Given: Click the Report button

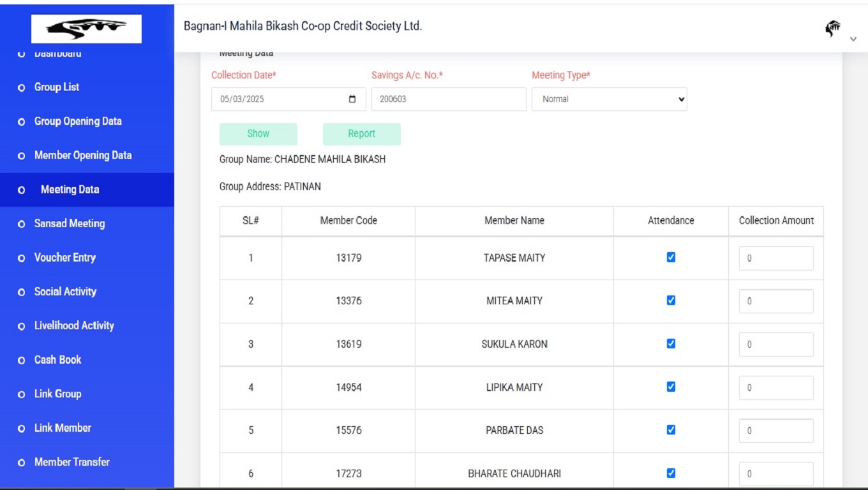Looking at the screenshot, I should click(x=361, y=134).
